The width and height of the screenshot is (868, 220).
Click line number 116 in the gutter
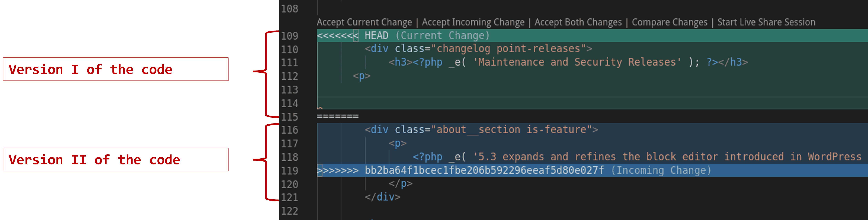click(x=290, y=130)
